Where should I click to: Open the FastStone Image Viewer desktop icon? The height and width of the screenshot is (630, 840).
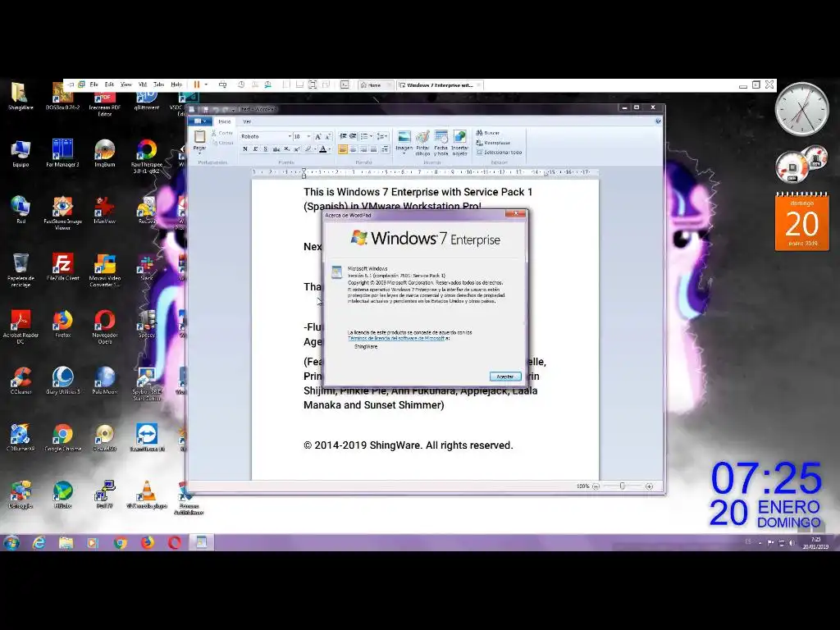click(x=62, y=213)
